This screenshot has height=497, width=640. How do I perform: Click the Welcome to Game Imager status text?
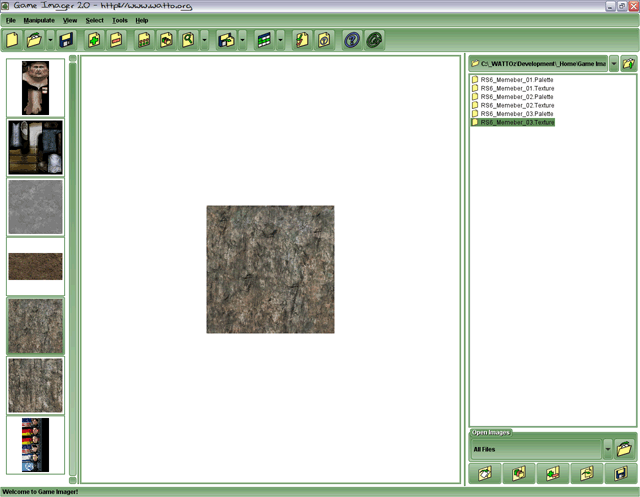[x=40, y=492]
